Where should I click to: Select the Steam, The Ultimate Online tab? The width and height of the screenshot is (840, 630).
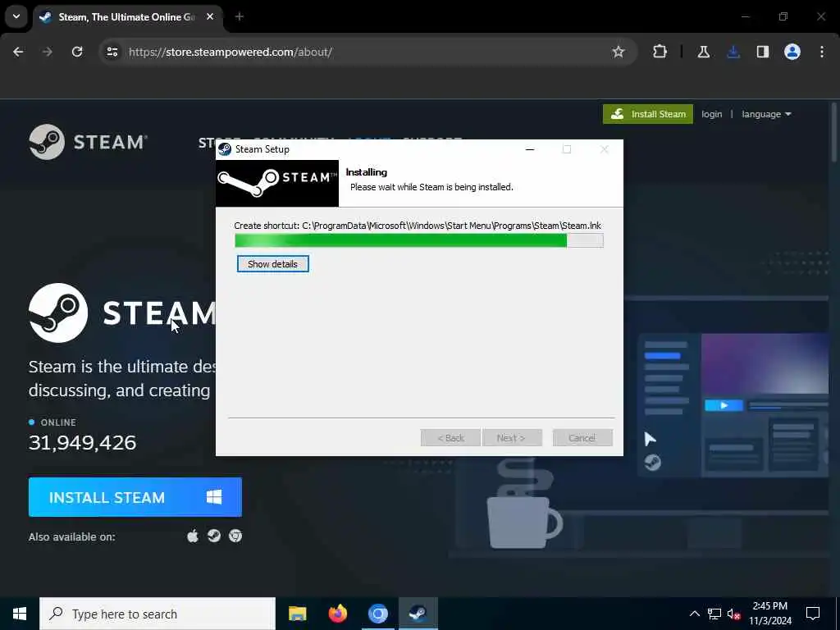(127, 17)
